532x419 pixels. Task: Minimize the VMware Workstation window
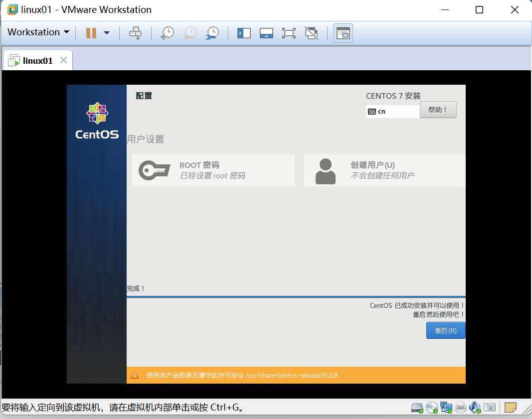click(445, 10)
